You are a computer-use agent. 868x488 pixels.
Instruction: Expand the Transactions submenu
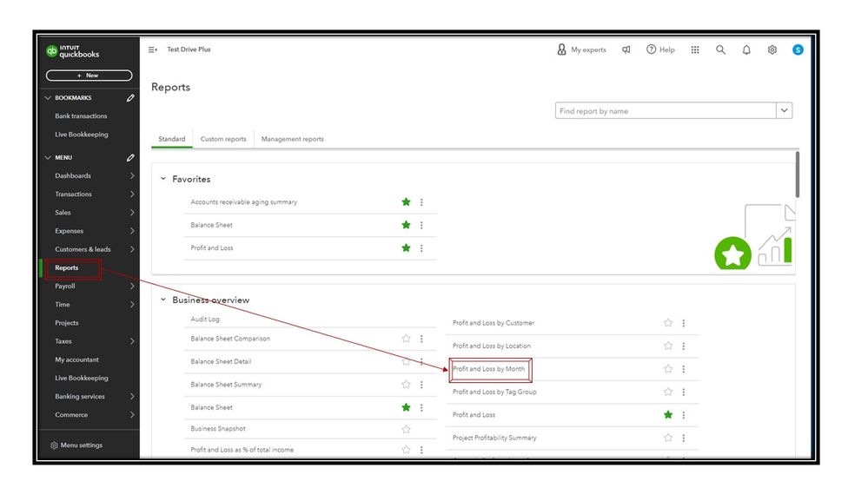[132, 195]
